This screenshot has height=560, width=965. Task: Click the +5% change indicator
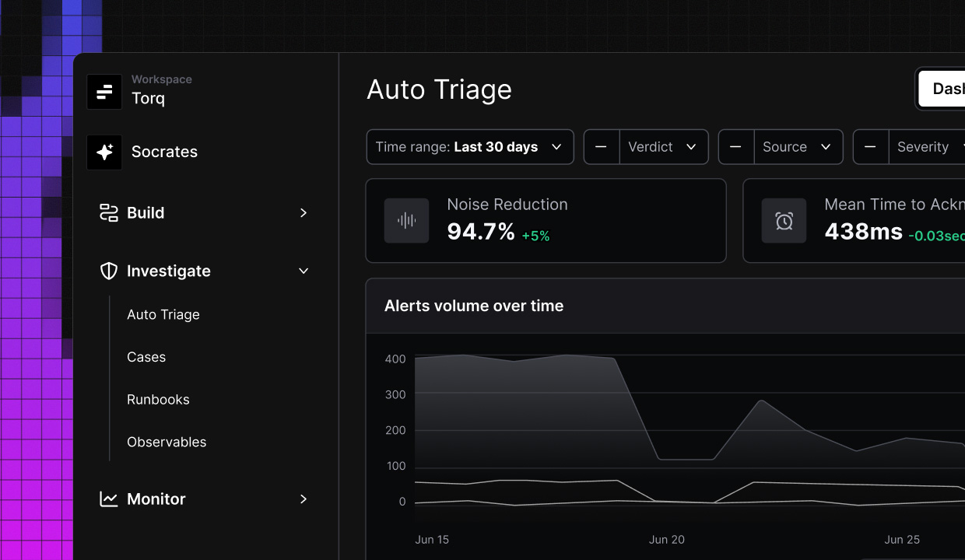[x=535, y=236]
